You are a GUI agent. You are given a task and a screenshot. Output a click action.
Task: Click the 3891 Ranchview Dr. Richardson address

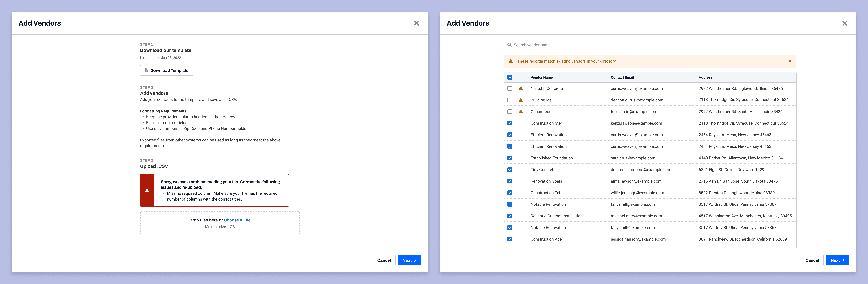(x=743, y=239)
